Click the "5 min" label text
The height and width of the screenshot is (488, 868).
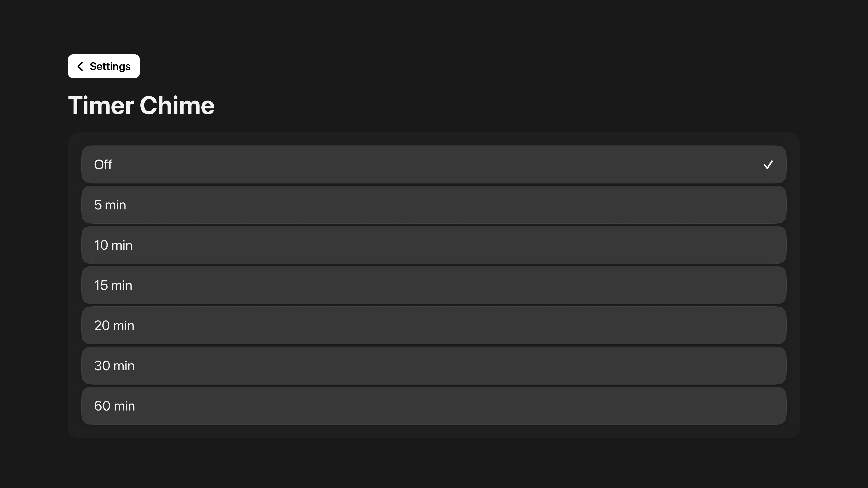[x=110, y=205]
